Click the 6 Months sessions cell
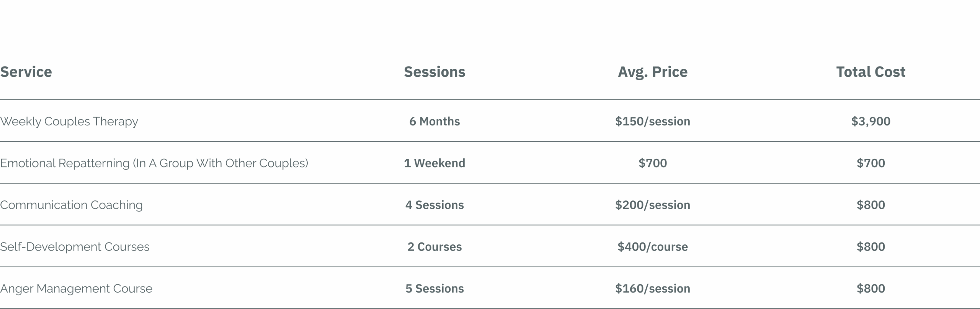Viewport: 980px width, 309px height. pyautogui.click(x=434, y=122)
